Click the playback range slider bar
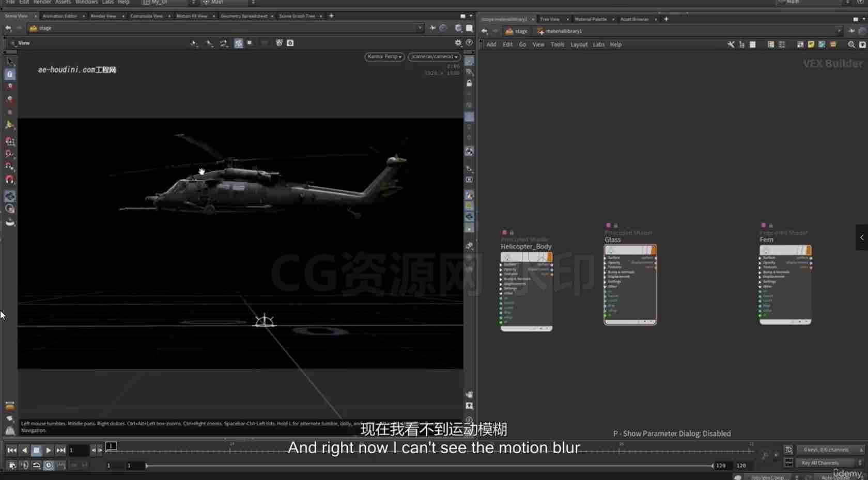Viewport: 868px width, 480px height. click(429, 466)
